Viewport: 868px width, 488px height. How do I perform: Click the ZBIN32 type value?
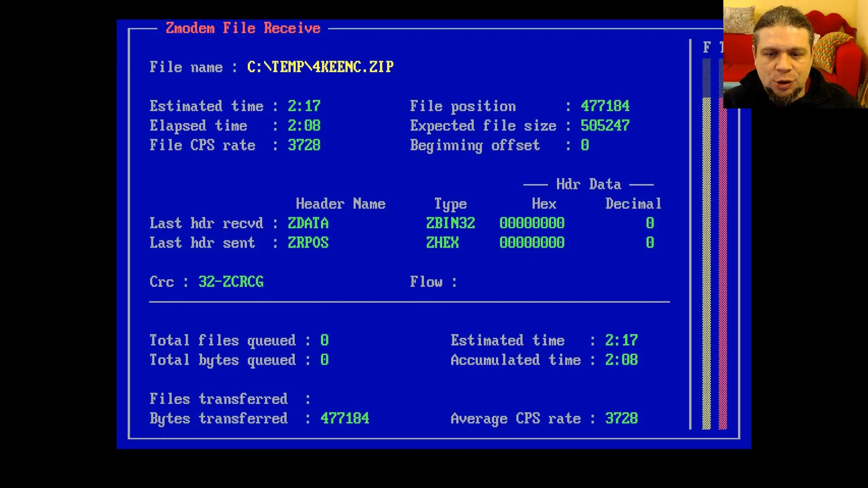click(451, 223)
